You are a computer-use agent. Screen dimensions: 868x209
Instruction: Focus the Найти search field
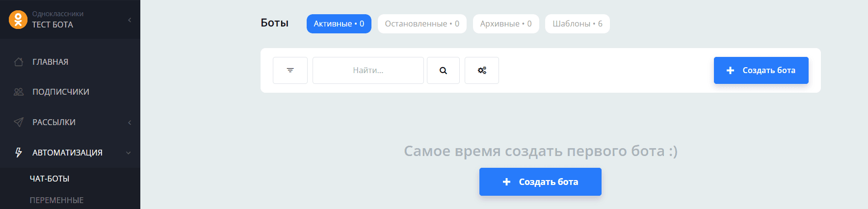[x=368, y=70]
